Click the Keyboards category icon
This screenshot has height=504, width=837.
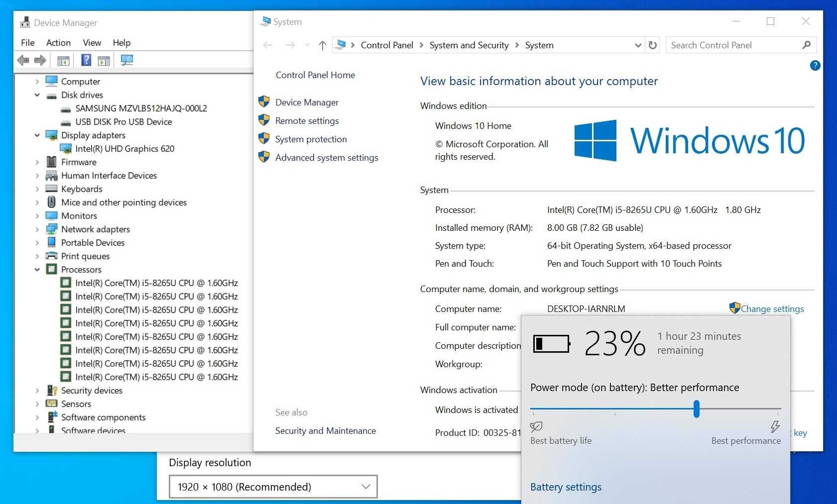pos(51,189)
